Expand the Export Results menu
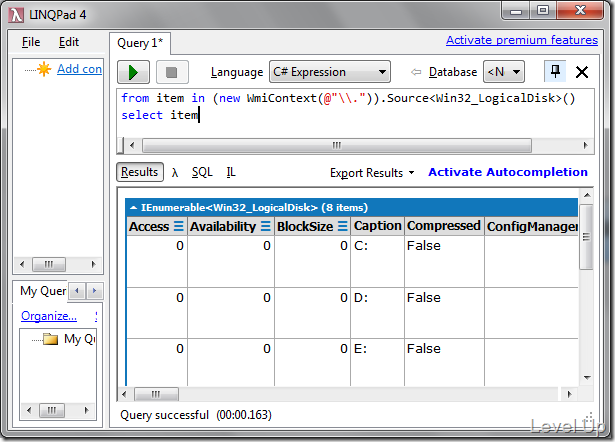 click(372, 173)
